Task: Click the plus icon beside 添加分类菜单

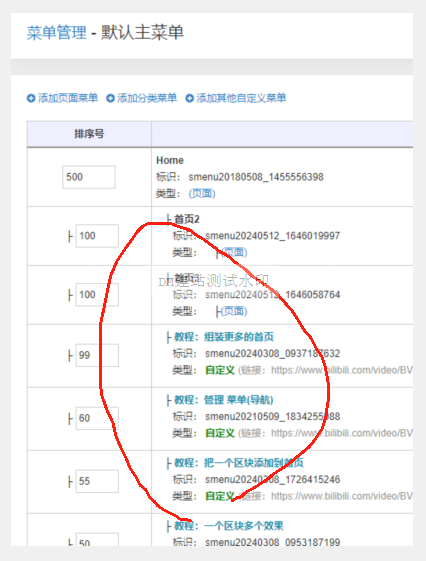Action: pos(110,98)
